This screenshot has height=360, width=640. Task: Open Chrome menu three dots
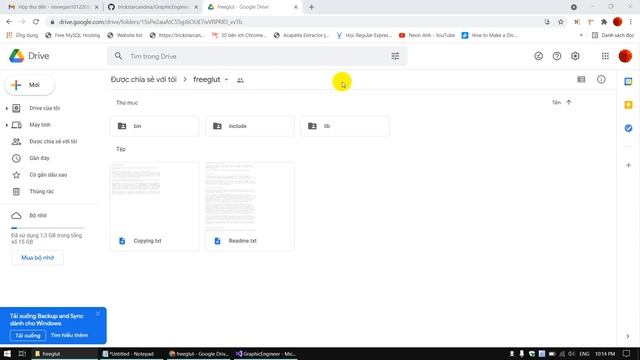(631, 22)
